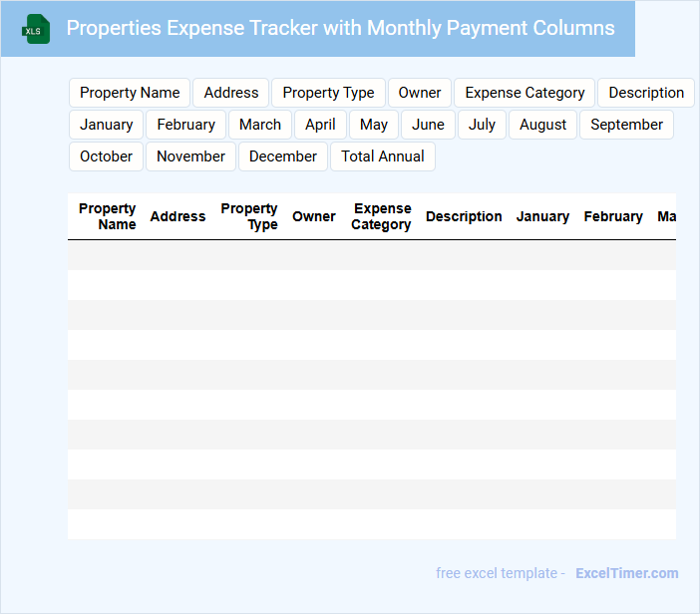This screenshot has height=614, width=700.
Task: Select the Property Name tag
Action: tap(130, 93)
